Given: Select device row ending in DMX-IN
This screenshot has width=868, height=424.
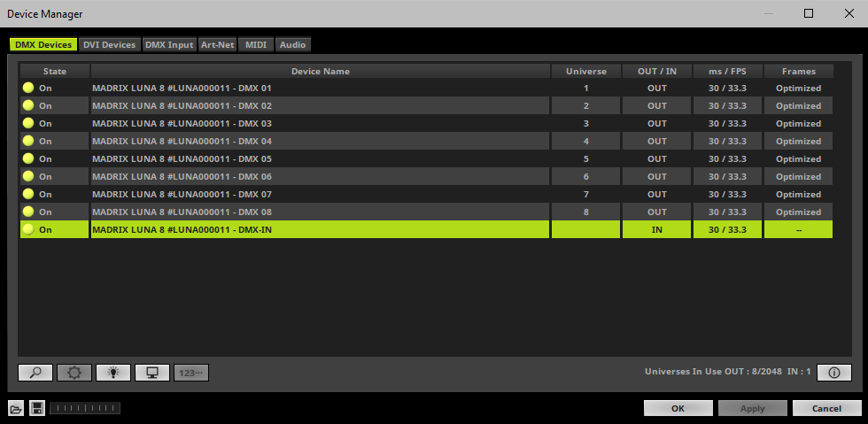Looking at the screenshot, I should tap(426, 230).
